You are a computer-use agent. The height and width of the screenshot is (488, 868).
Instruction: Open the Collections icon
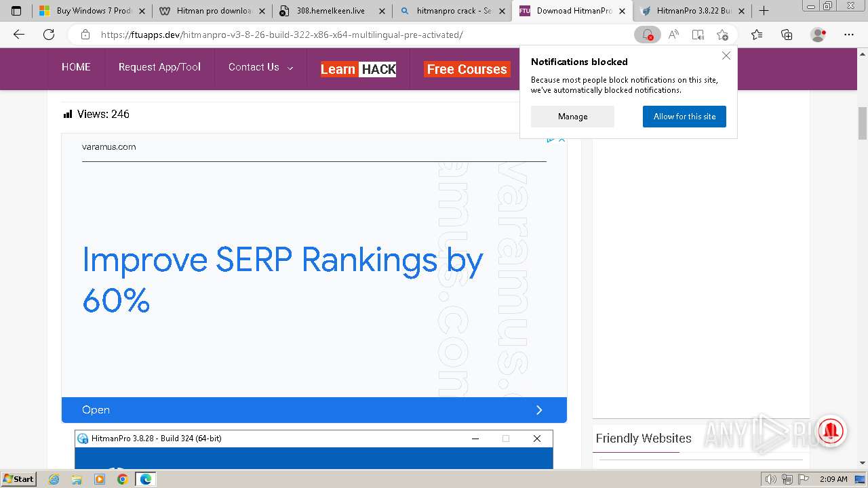787,35
